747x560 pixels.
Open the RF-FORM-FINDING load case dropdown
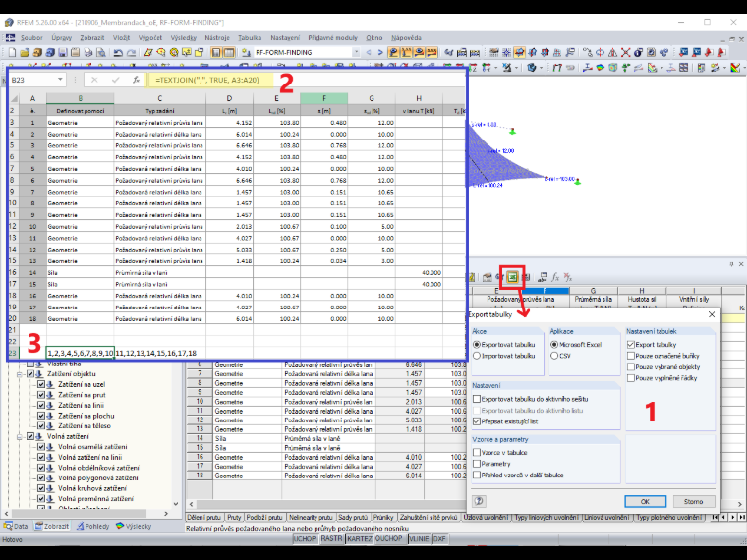pyautogui.click(x=356, y=52)
